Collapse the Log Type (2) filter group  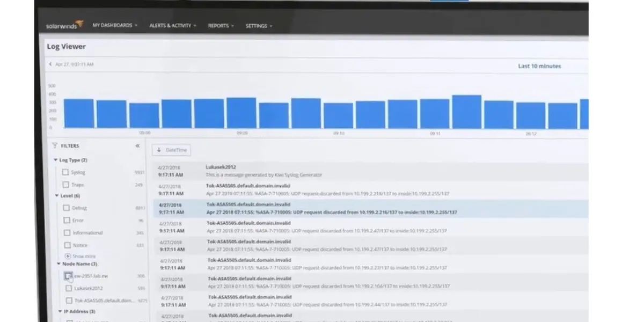pos(55,160)
